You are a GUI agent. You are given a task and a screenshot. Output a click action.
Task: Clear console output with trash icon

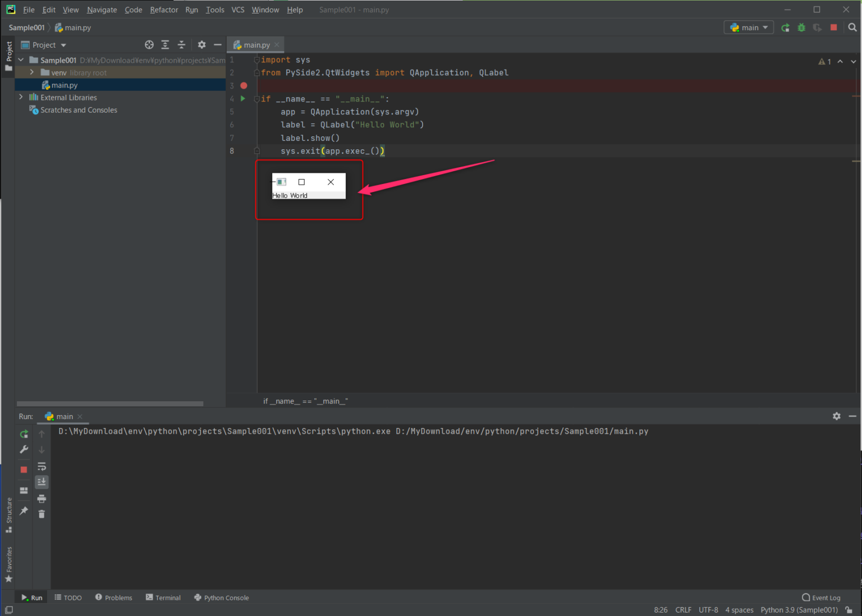coord(42,514)
